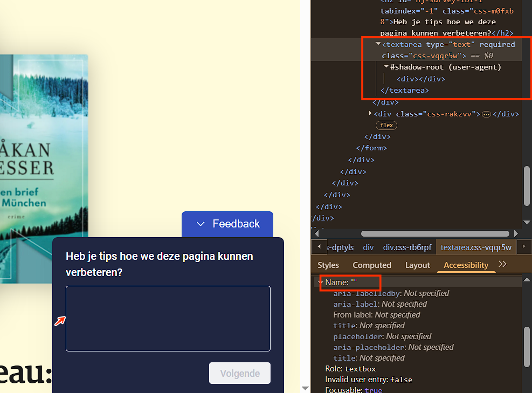Collapse the textarea element node
532x393 pixels.
(x=378, y=44)
